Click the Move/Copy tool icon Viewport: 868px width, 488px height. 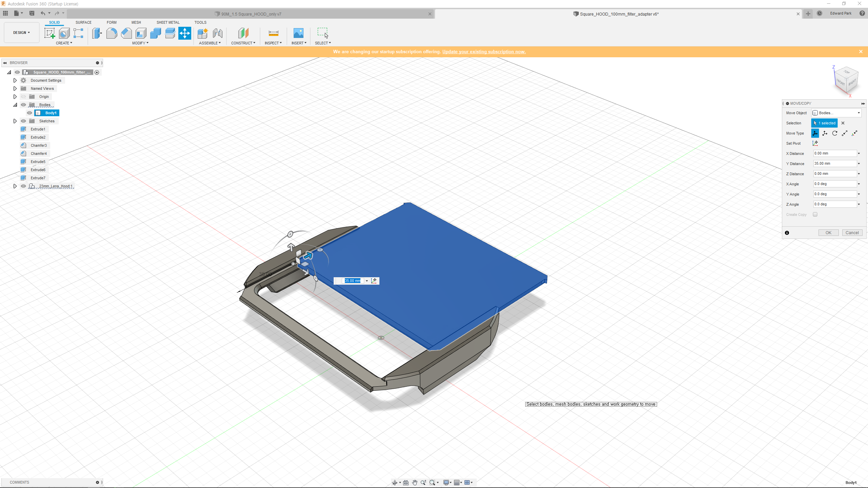pyautogui.click(x=185, y=33)
